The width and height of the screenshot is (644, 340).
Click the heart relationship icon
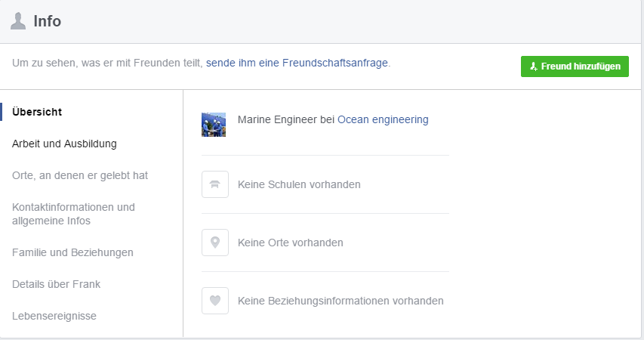[x=215, y=301]
